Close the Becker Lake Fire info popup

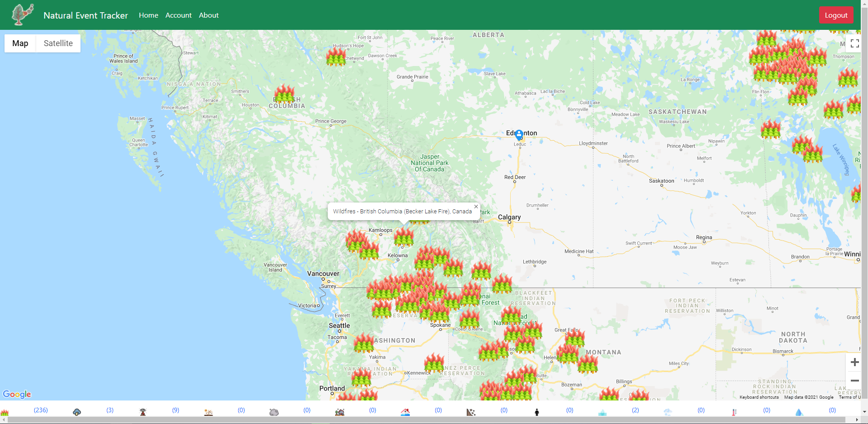click(476, 207)
